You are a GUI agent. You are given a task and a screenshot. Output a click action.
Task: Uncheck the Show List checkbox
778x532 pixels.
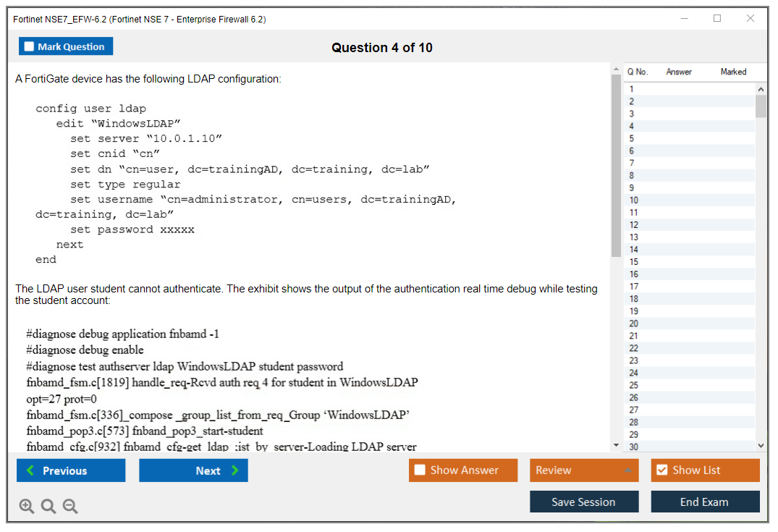[661, 470]
